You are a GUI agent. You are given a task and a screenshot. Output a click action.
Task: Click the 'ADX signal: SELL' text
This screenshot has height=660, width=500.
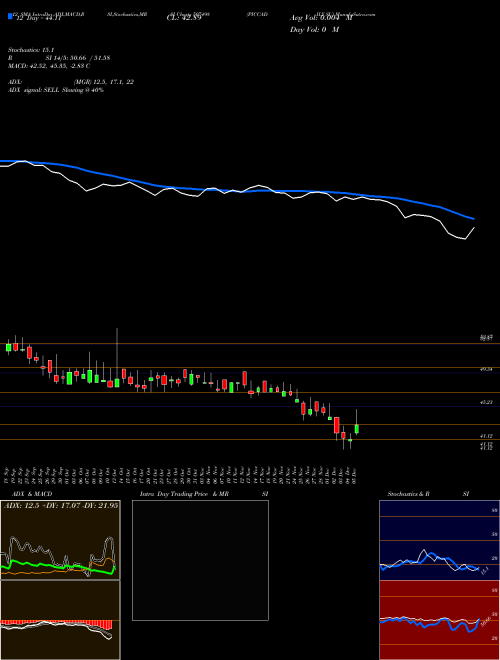click(56, 90)
